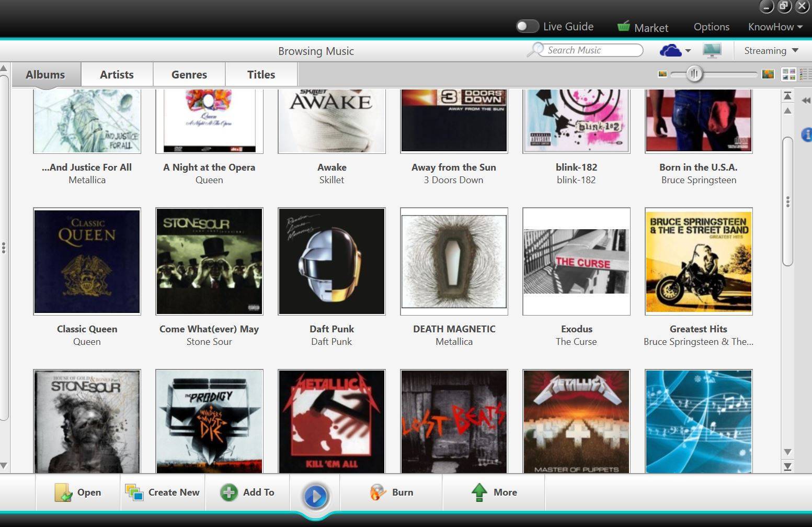
Task: Click the More button
Action: [x=494, y=492]
